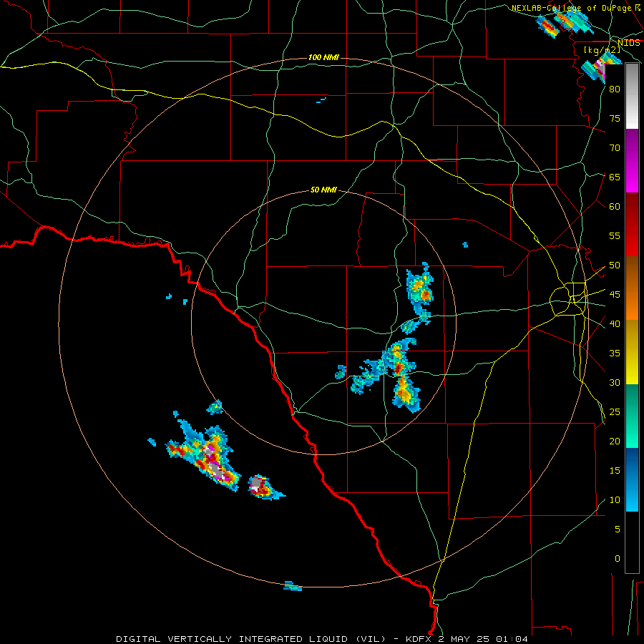Click the "45" value on the color scale
Viewport: 644px width, 644px height.
click(x=615, y=295)
